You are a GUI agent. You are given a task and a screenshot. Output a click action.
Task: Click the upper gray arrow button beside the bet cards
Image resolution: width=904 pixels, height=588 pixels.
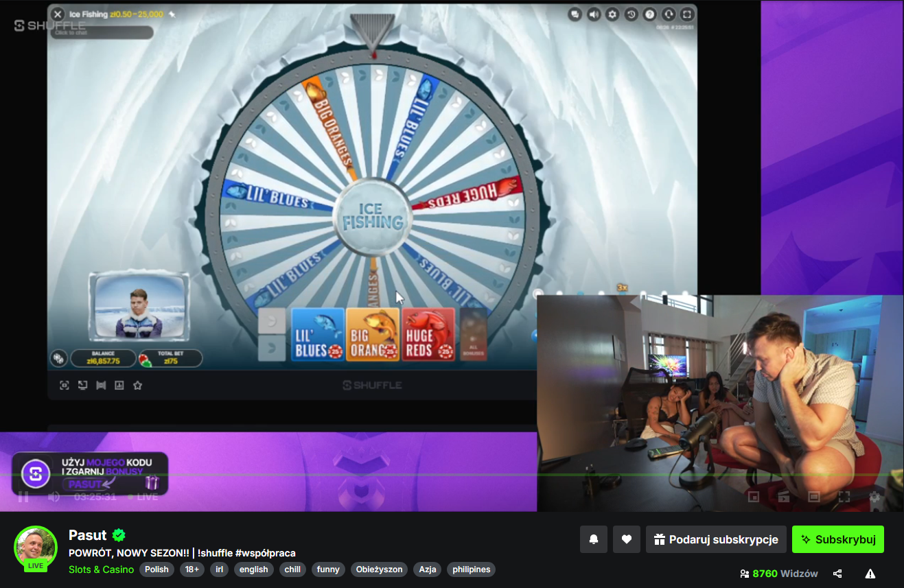click(x=272, y=320)
